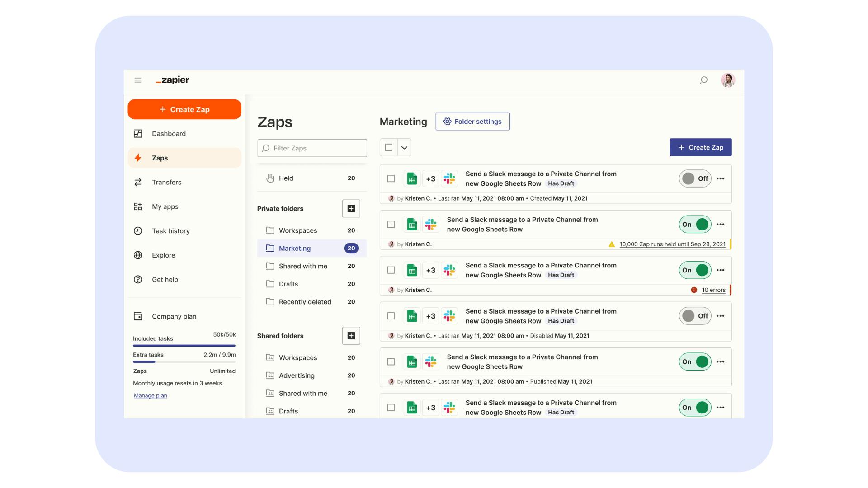Turn on the first Zap's Off toggle
Image resolution: width=868 pixels, height=488 pixels.
coord(695,178)
